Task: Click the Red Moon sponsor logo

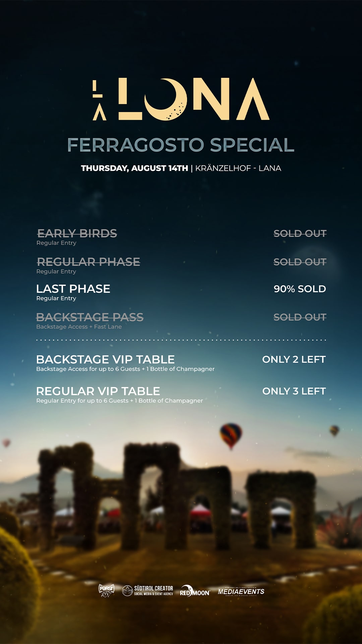Action: [x=195, y=591]
